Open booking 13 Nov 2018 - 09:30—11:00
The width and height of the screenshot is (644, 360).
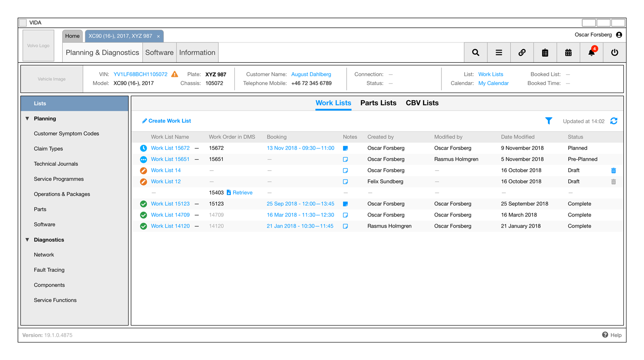tap(301, 148)
